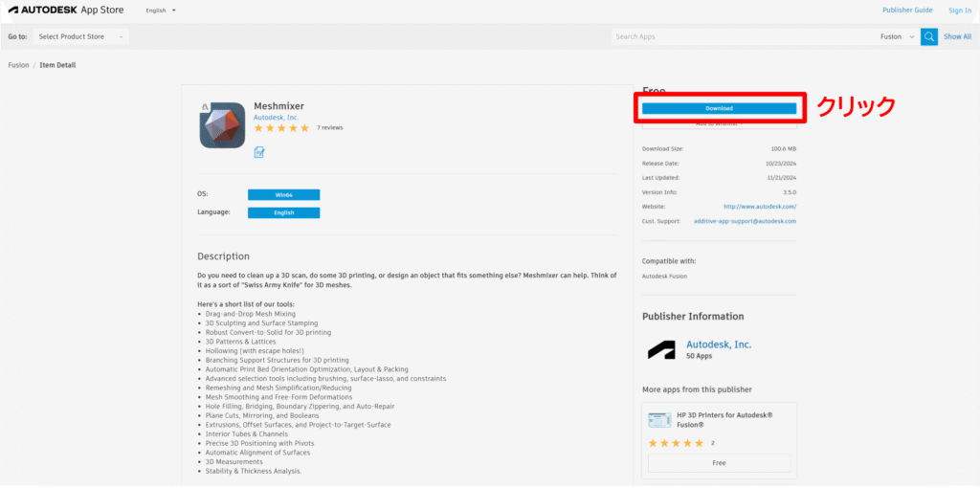This screenshot has height=488, width=980.
Task: Select the Win64 OS button
Action: point(283,195)
